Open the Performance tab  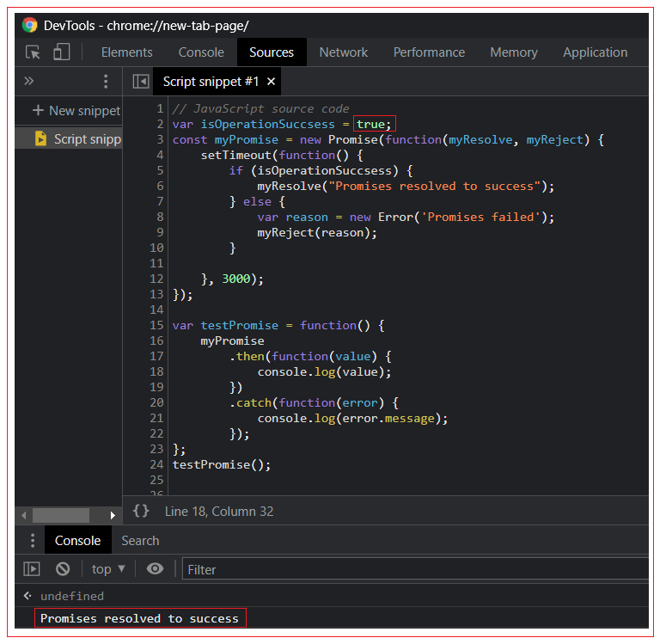429,52
